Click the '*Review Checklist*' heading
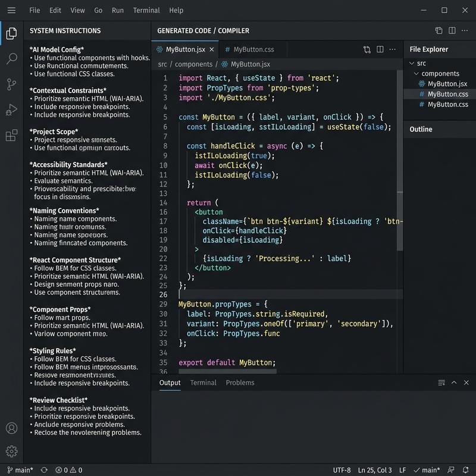This screenshot has height=476, width=476. coord(58,400)
